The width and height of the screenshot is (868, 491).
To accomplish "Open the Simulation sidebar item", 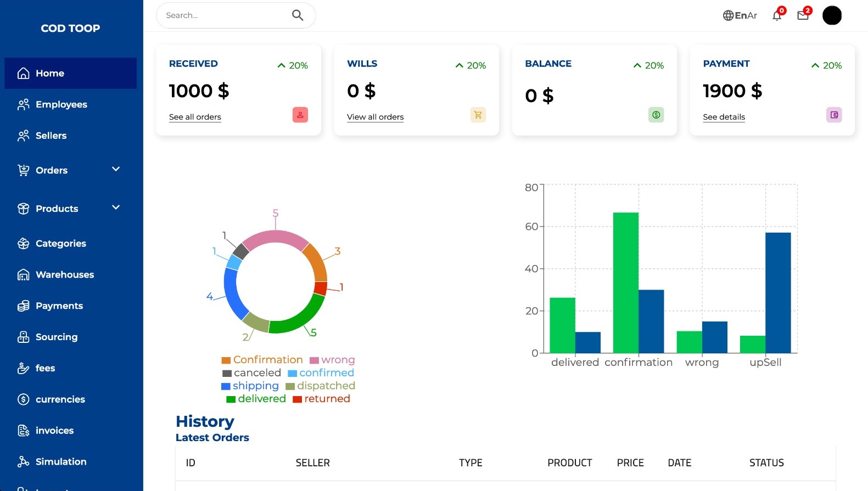I will [60, 461].
